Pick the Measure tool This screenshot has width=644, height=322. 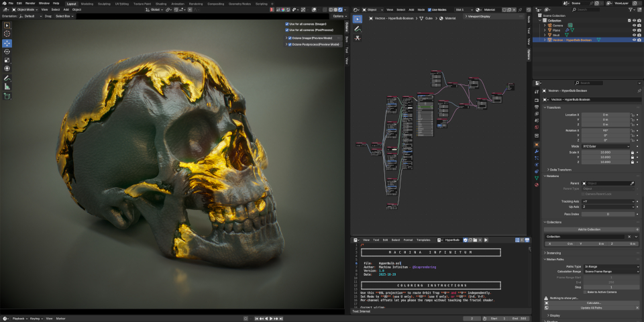click(7, 87)
